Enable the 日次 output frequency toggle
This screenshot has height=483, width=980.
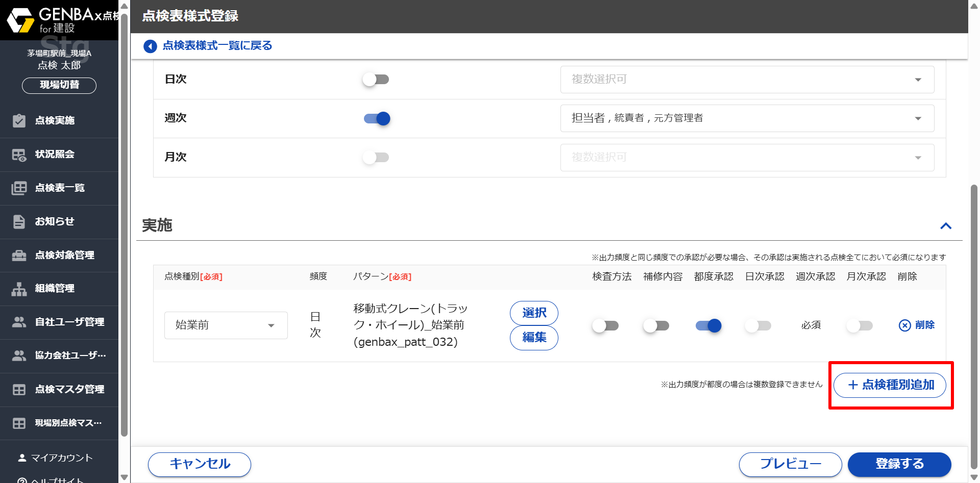pos(376,80)
